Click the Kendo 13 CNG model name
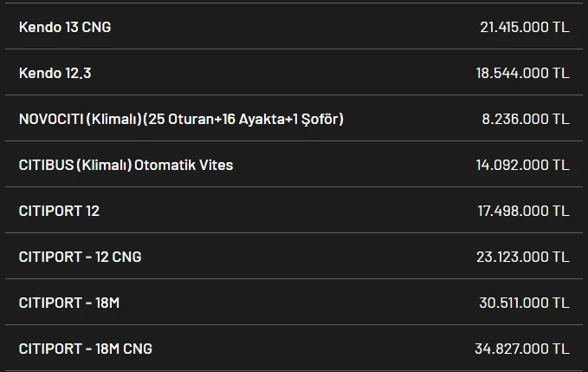 pyautogui.click(x=65, y=27)
